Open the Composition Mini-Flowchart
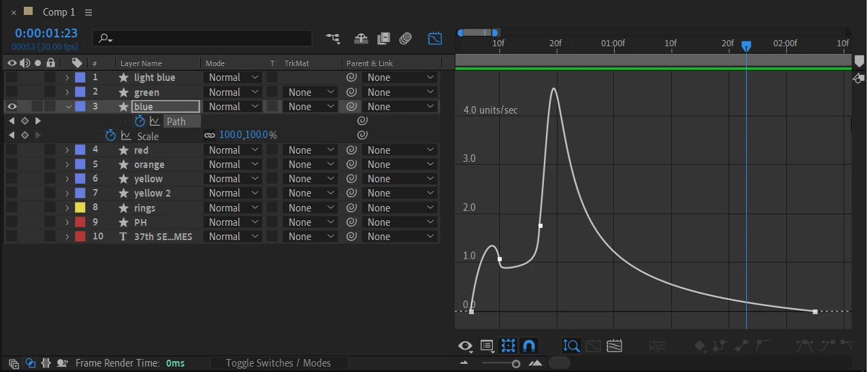 [x=333, y=39]
